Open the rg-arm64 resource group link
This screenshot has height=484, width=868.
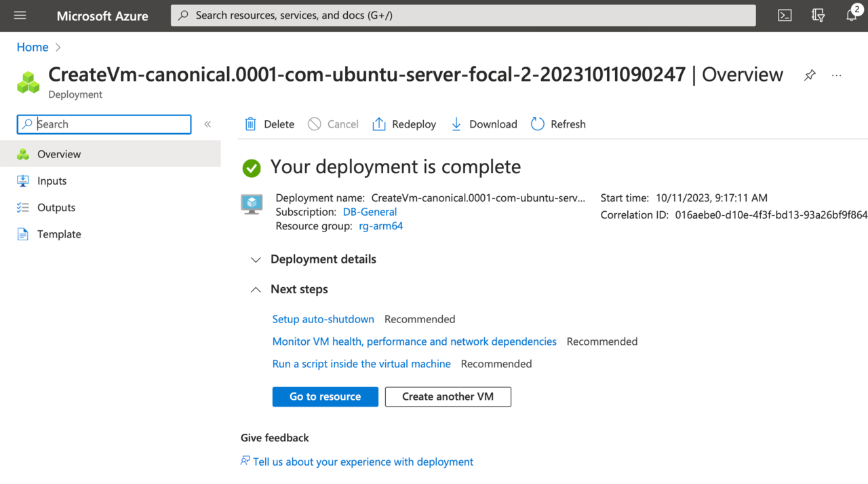click(380, 226)
